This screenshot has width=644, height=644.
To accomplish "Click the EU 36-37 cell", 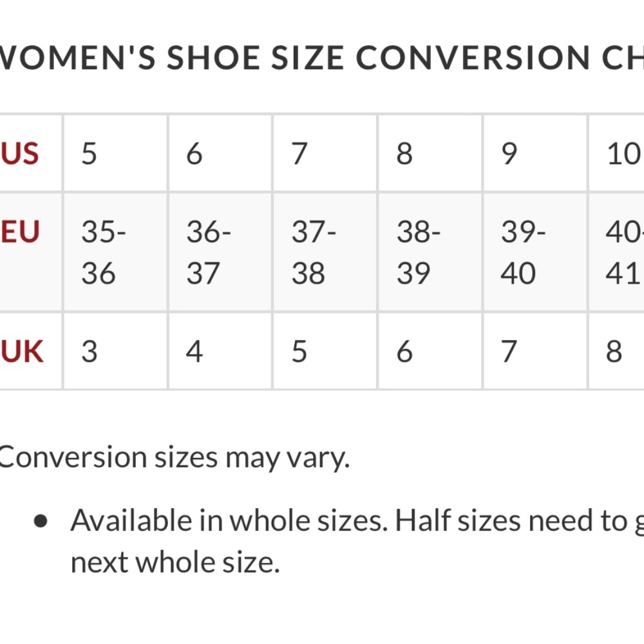I will pos(220,252).
